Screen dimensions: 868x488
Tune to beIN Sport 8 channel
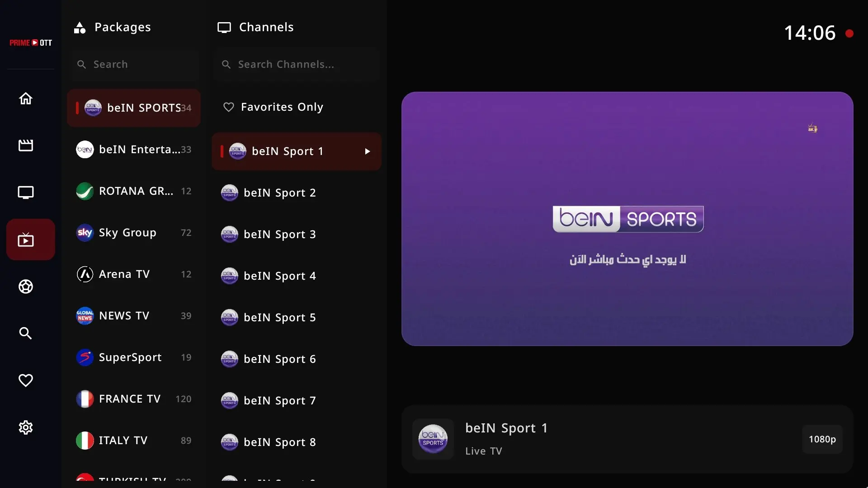coord(297,442)
